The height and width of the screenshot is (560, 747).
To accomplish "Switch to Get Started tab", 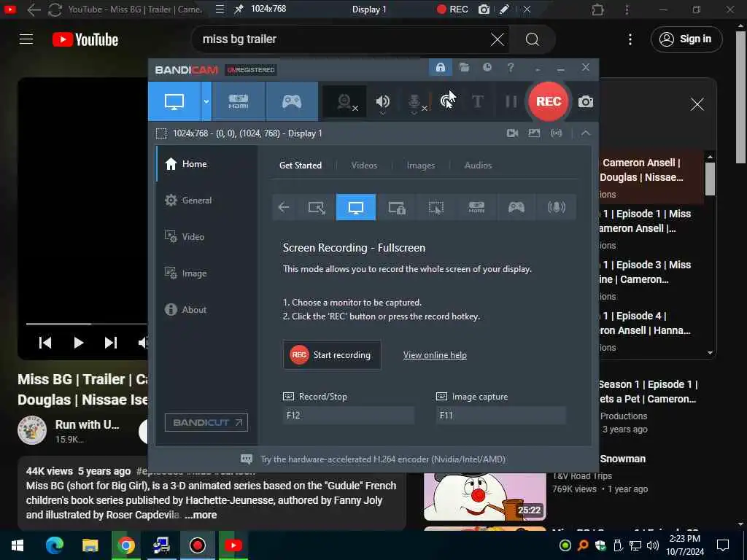I will click(301, 166).
